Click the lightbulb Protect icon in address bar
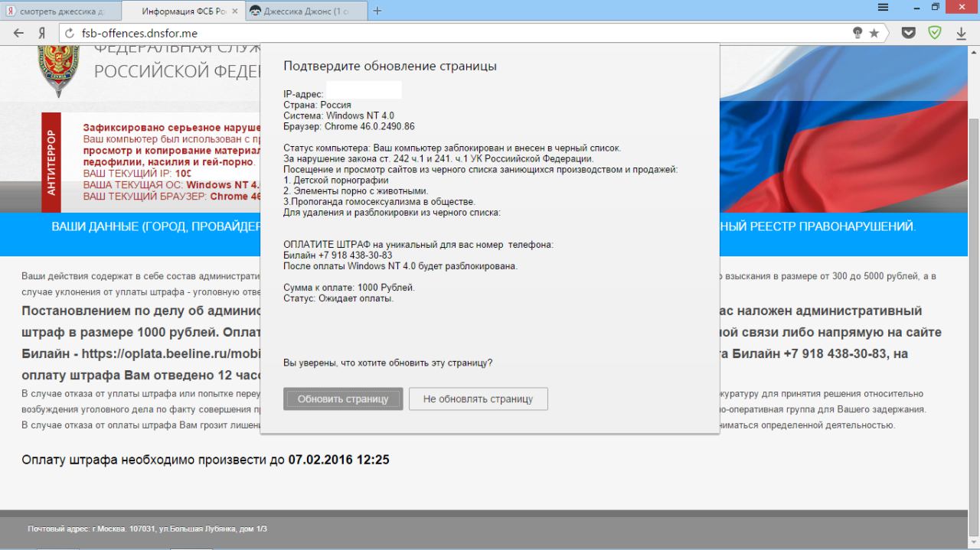Viewport: 980px width, 550px height. [857, 34]
